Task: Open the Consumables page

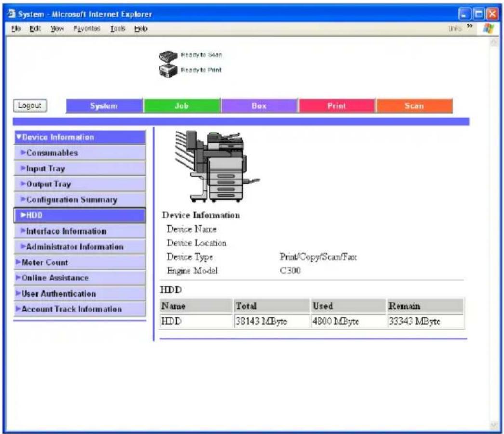Action: click(x=80, y=153)
